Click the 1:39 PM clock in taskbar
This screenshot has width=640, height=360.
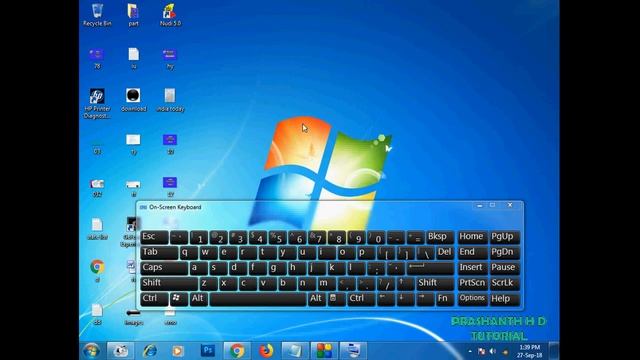pyautogui.click(x=529, y=347)
